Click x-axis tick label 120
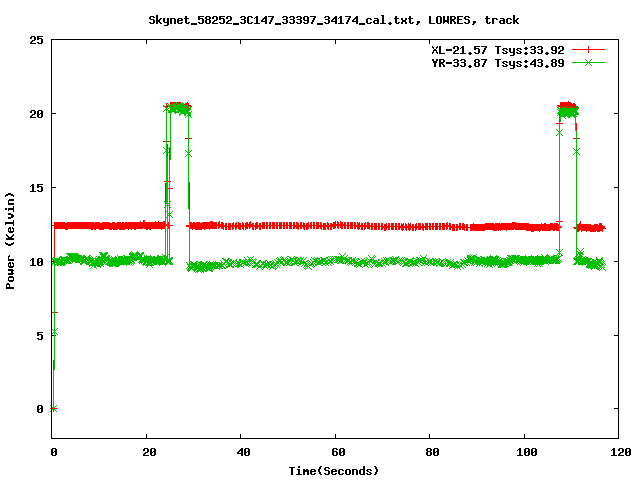 pyautogui.click(x=621, y=452)
